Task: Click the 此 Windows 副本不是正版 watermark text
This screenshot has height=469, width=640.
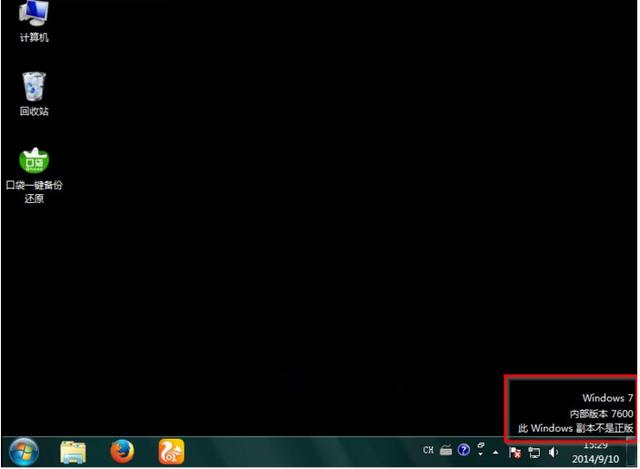Action: click(x=576, y=429)
